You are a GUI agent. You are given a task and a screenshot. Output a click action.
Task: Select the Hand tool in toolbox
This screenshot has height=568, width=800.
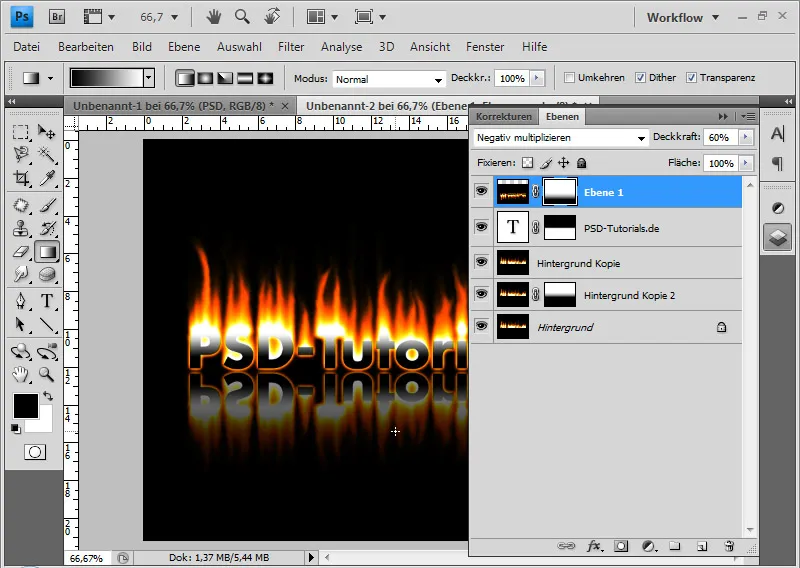point(20,374)
